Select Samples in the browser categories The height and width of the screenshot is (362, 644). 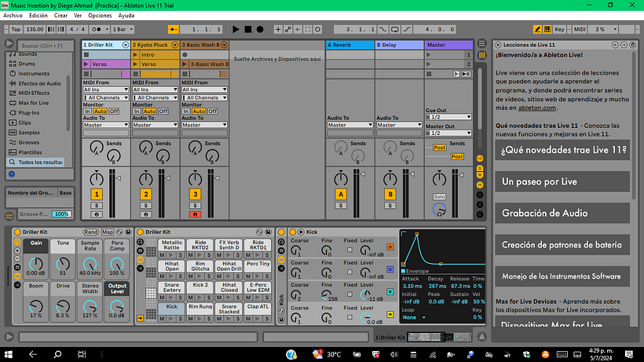pos(29,132)
